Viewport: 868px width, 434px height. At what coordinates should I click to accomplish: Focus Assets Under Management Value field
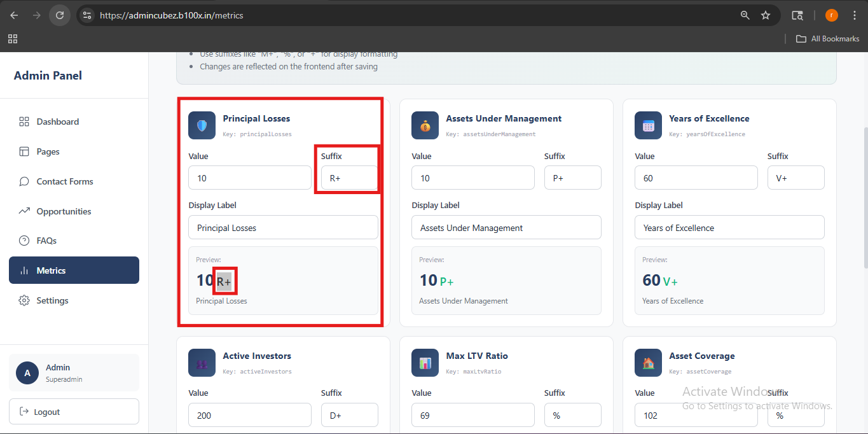point(473,178)
